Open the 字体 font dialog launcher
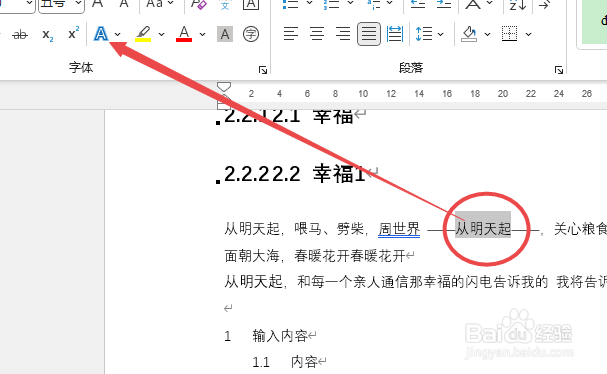This screenshot has width=607, height=374. coord(263,70)
